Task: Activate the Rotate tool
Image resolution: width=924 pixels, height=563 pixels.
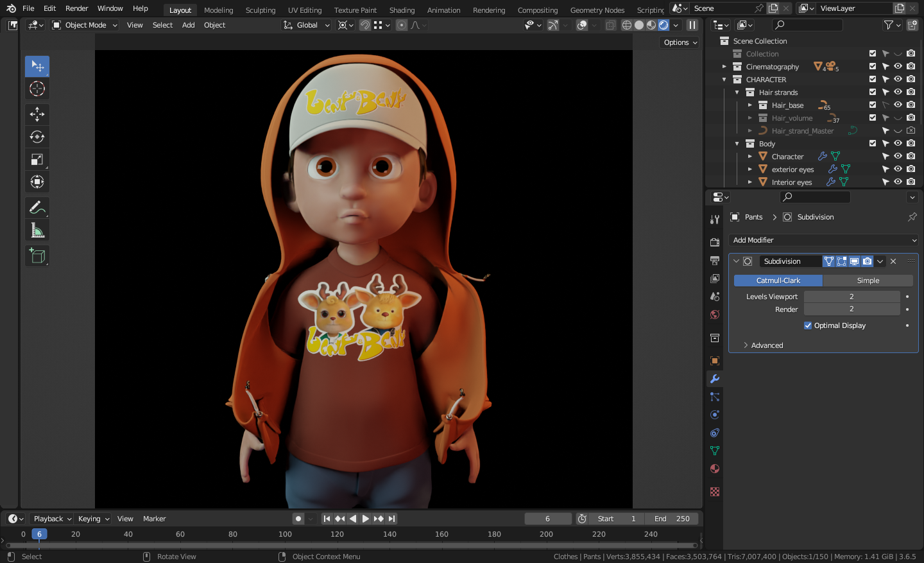Action: pyautogui.click(x=37, y=137)
